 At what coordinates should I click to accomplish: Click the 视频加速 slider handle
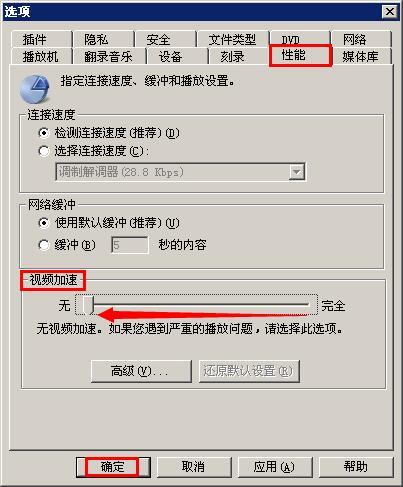tap(88, 305)
